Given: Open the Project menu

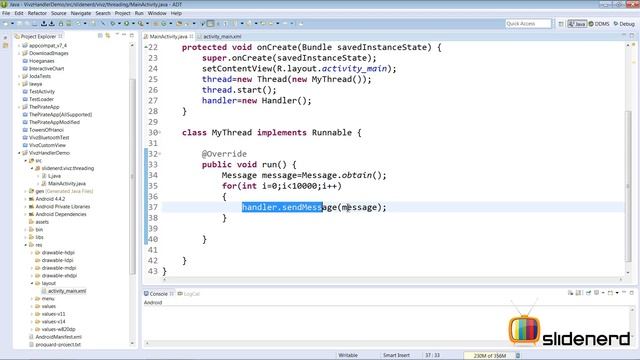Looking at the screenshot, I should pyautogui.click(x=122, y=13).
